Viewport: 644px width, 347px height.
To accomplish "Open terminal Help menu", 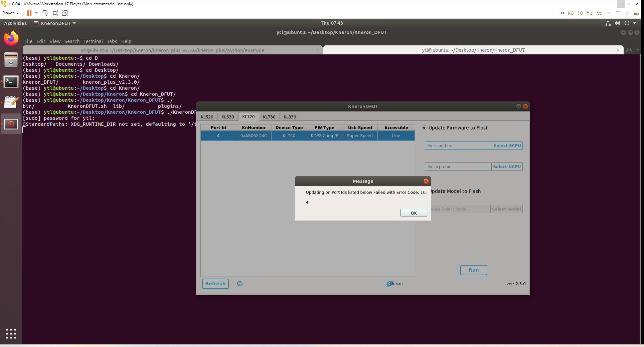I will [x=126, y=41].
